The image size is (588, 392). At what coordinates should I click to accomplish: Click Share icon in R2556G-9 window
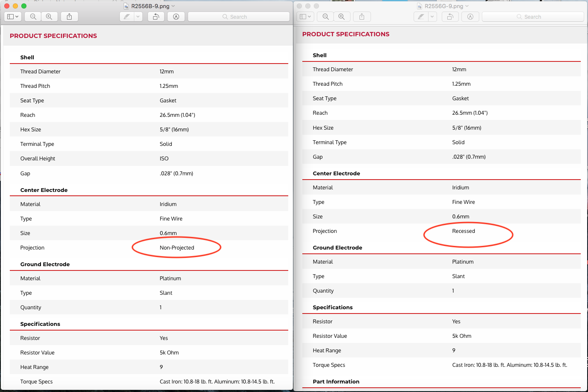pyautogui.click(x=362, y=17)
